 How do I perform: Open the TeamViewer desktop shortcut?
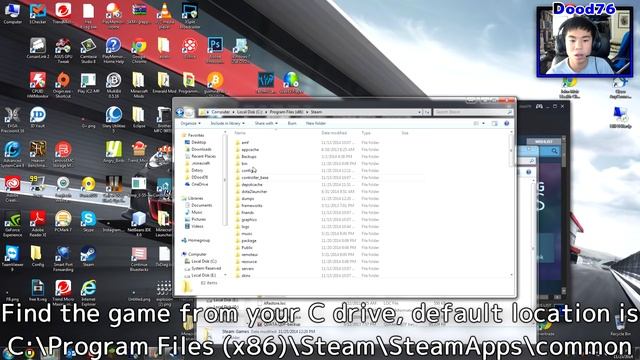pos(12,258)
